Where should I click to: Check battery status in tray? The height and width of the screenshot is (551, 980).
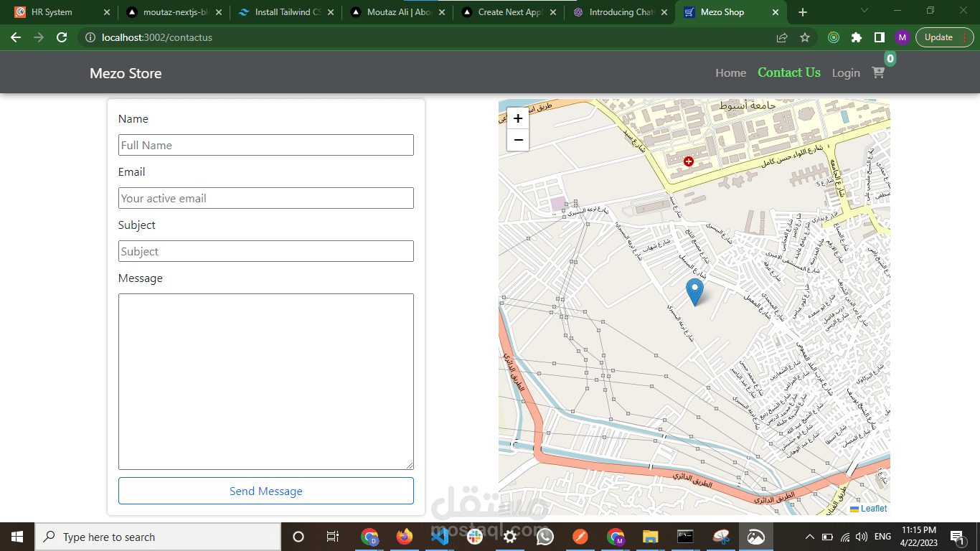pos(827,537)
